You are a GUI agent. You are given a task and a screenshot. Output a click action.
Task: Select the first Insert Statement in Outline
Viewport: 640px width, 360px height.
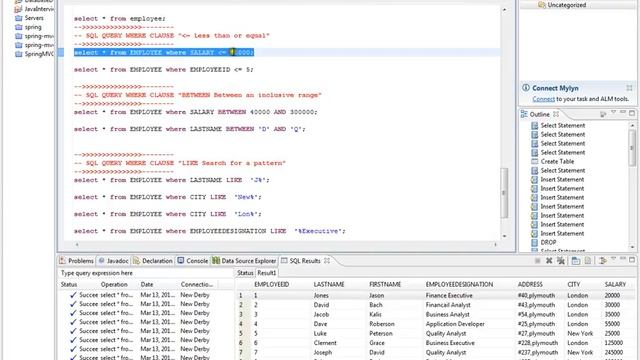click(558, 179)
